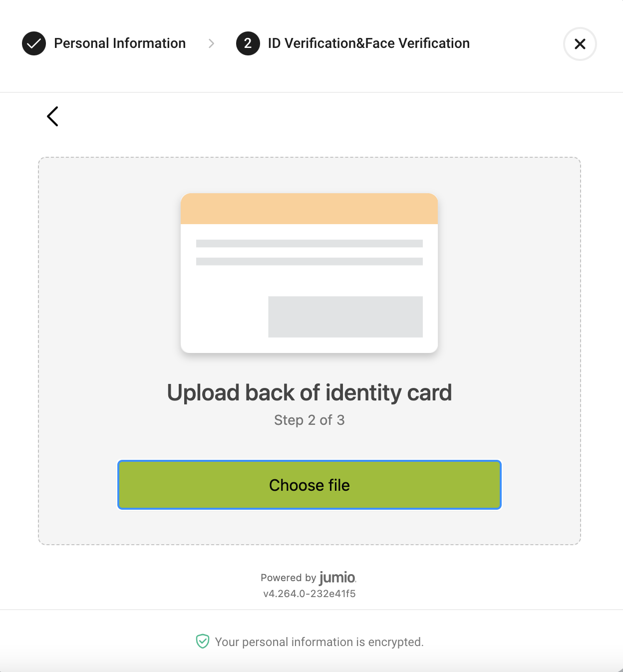Click Your personal information is encrypted text
Viewport: 623px width, 672px height.
point(319,642)
